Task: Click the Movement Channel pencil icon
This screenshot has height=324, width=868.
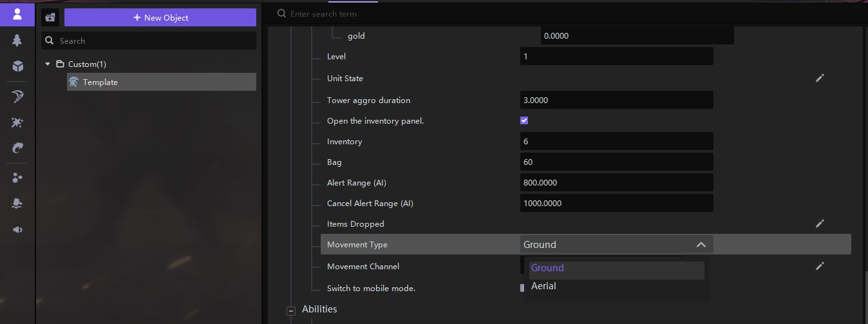Action: click(x=820, y=266)
